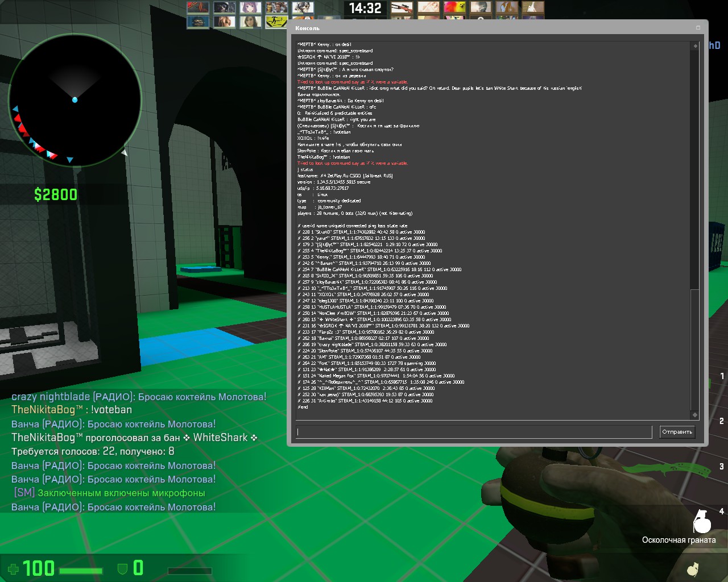Click the console scrollbar up arrow
Screen dimensions: 728x582
pyautogui.click(x=694, y=46)
